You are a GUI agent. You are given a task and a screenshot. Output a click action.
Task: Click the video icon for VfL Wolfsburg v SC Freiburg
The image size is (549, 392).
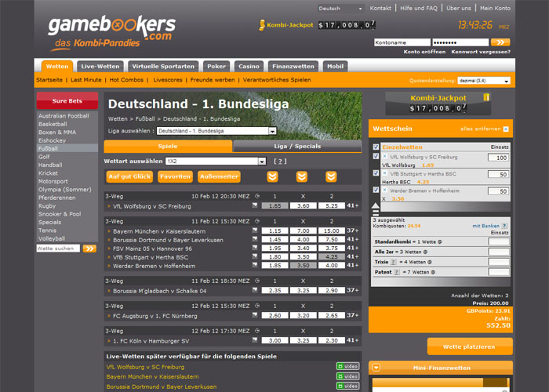tap(347, 366)
